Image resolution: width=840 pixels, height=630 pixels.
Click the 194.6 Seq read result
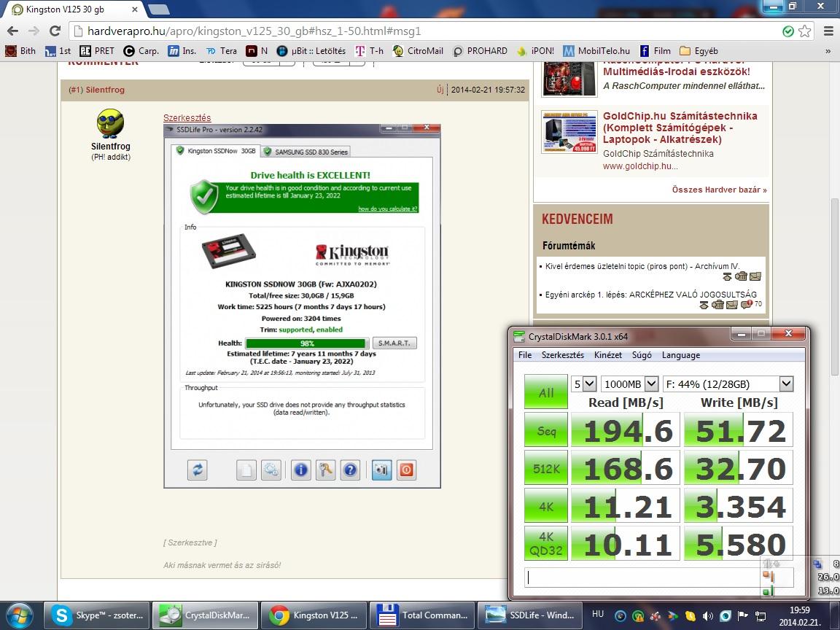(x=626, y=430)
